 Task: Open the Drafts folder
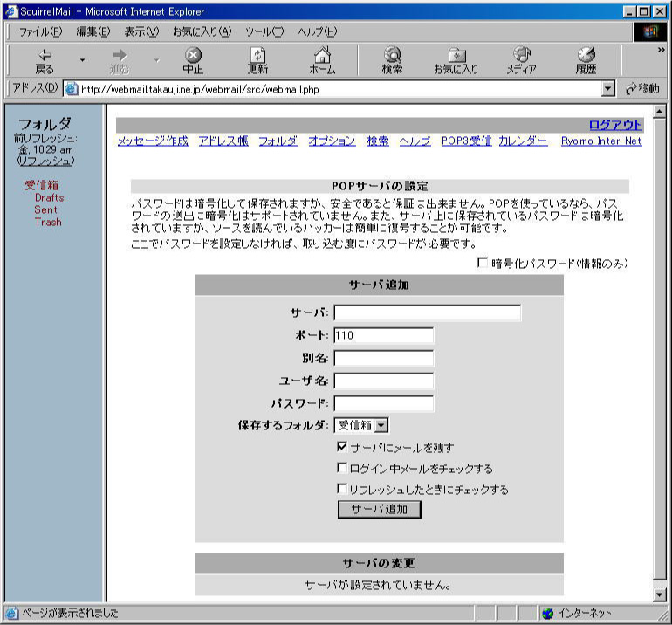pos(49,197)
